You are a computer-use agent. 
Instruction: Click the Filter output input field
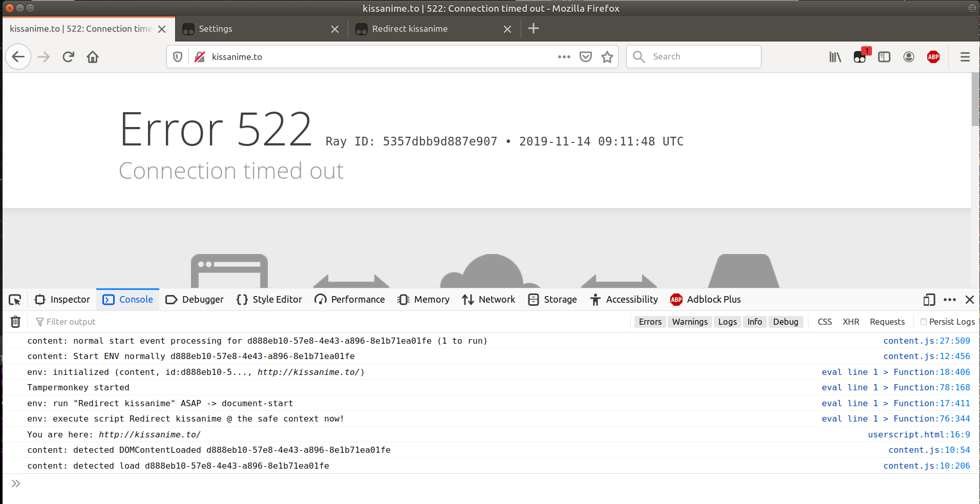(x=72, y=322)
